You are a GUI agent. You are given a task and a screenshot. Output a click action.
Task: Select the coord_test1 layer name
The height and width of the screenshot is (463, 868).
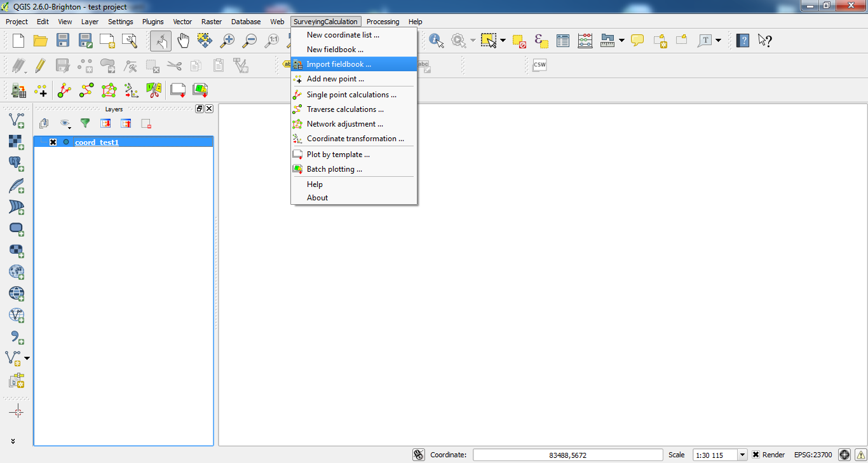(x=97, y=142)
